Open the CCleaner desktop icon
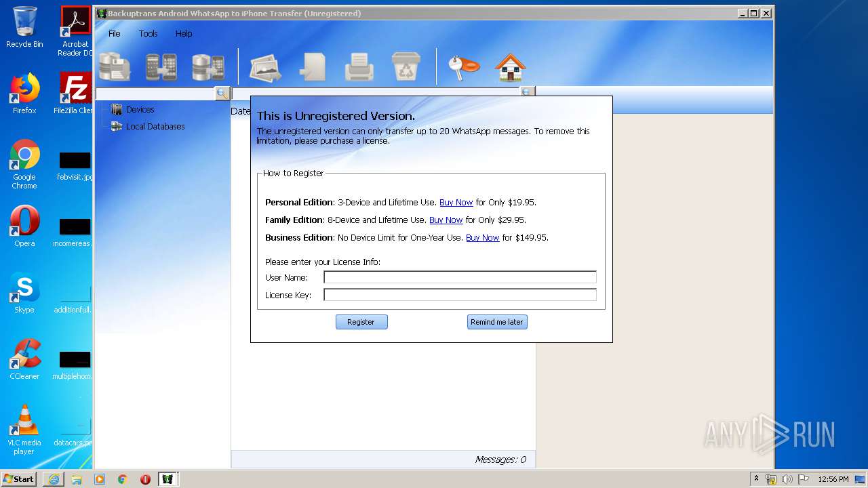 (24, 359)
